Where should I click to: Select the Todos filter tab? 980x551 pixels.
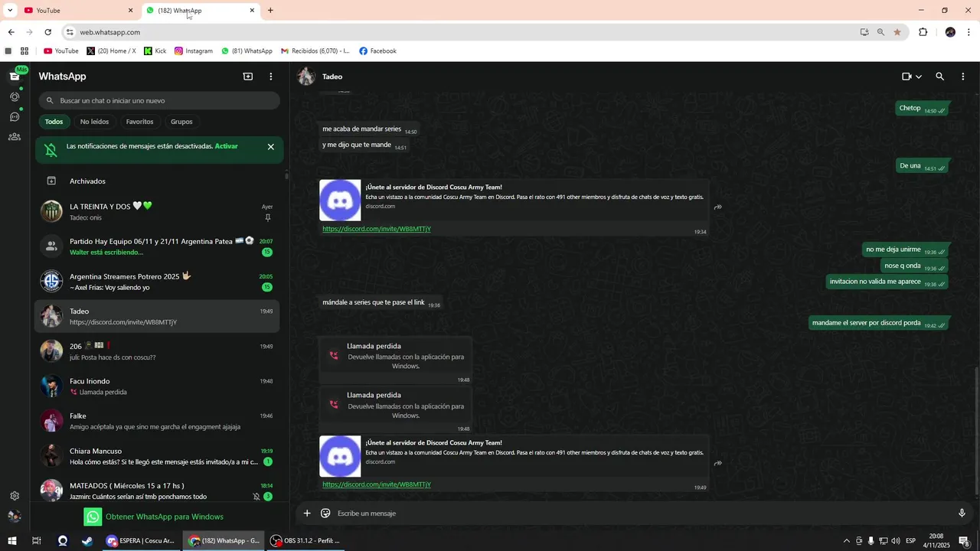coord(54,122)
